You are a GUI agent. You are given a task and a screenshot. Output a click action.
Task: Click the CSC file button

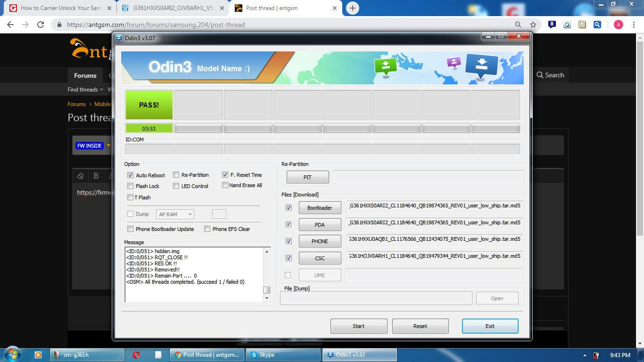coord(319,258)
